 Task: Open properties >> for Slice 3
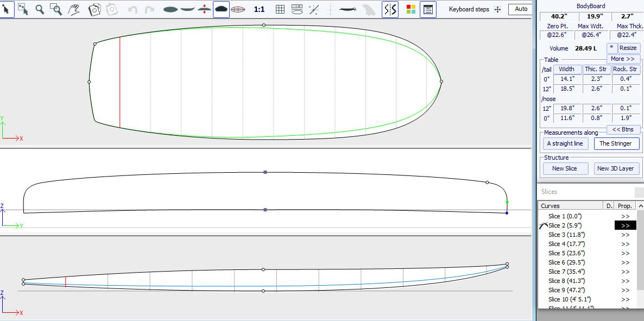point(625,235)
